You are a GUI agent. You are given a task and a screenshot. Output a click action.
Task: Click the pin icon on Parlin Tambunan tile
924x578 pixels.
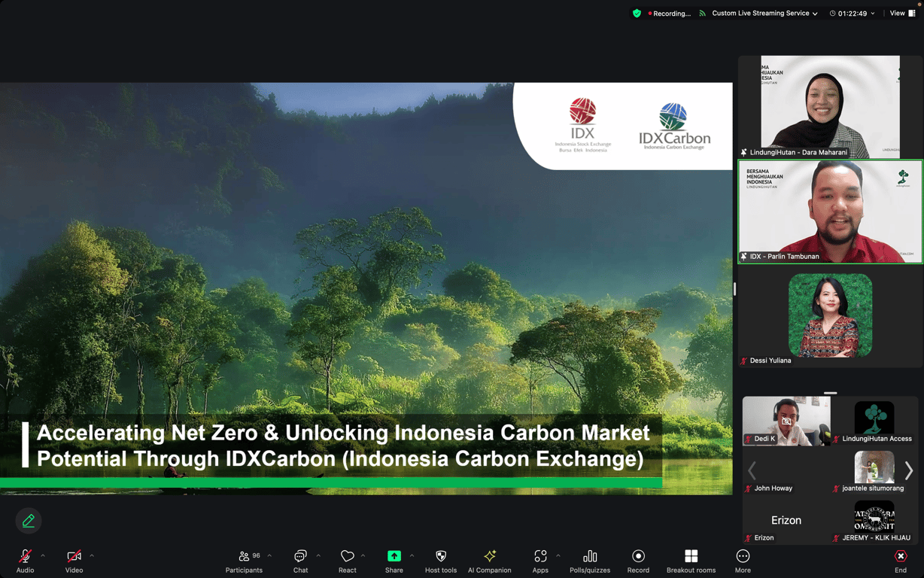pyautogui.click(x=744, y=257)
